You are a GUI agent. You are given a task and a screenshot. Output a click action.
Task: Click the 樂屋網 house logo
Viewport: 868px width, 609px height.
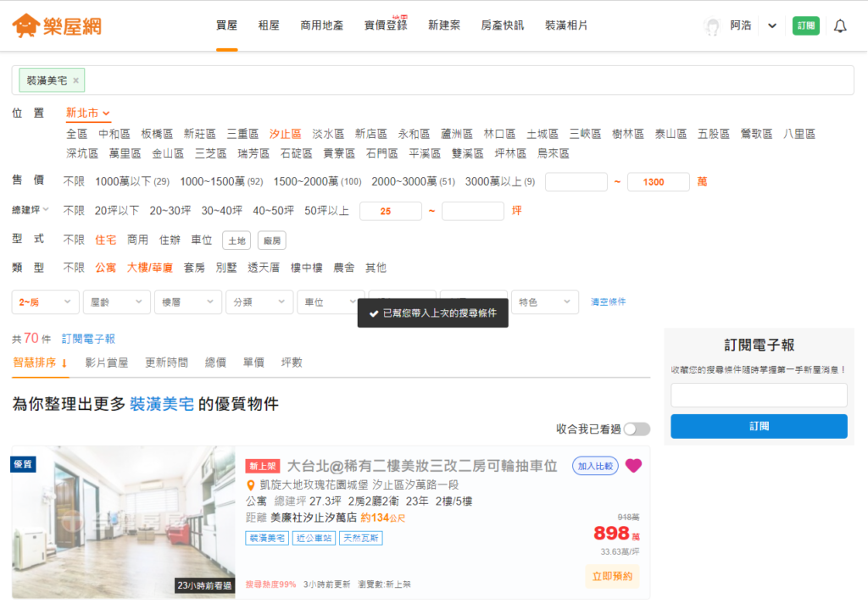[57, 25]
